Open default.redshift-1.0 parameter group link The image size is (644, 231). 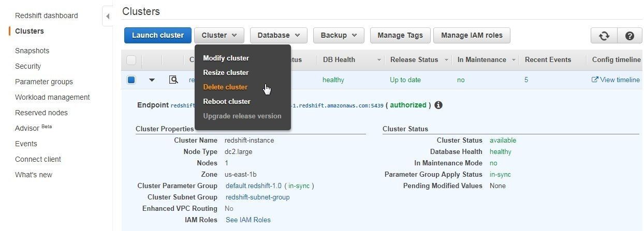(253, 186)
